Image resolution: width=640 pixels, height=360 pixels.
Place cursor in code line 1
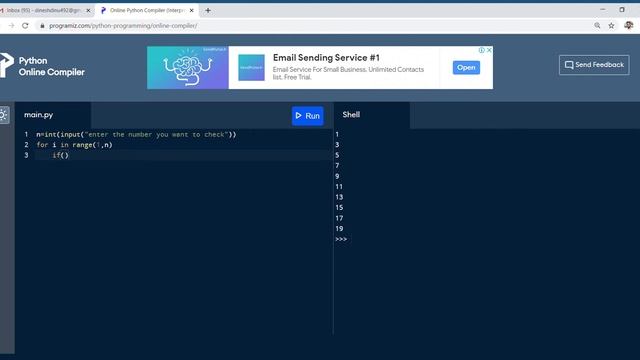click(x=136, y=134)
